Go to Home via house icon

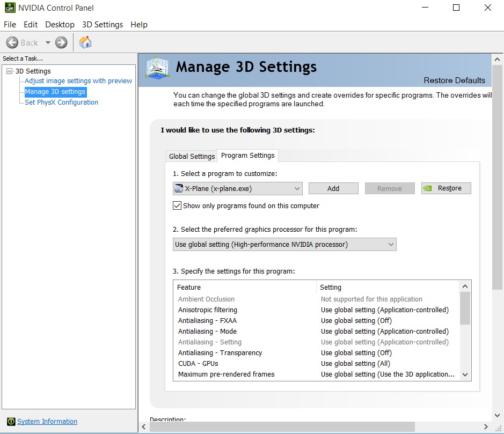point(85,42)
